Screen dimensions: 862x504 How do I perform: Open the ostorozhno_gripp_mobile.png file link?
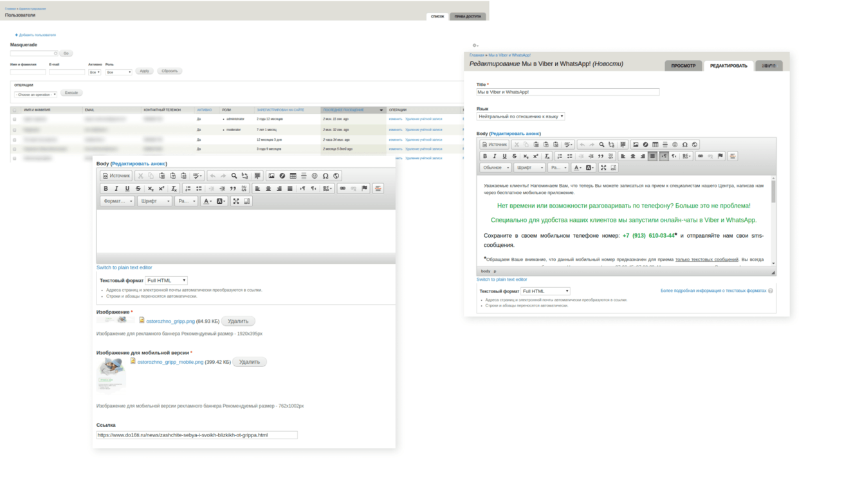tap(170, 362)
